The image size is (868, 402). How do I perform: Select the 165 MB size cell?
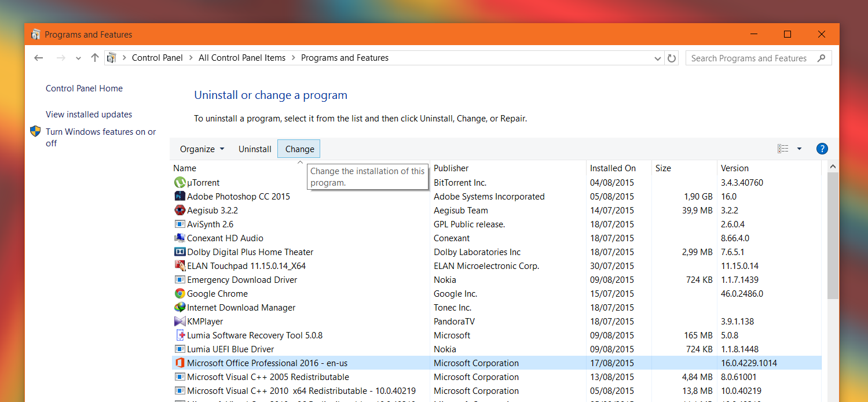click(698, 335)
